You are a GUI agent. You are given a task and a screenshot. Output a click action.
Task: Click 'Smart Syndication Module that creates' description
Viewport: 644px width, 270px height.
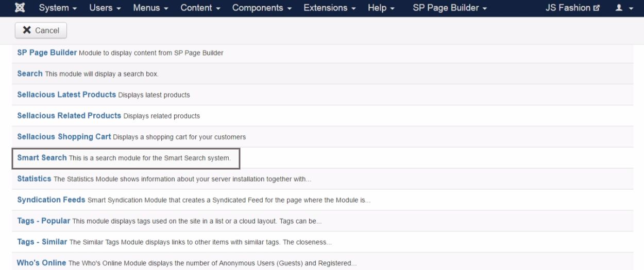coord(229,201)
